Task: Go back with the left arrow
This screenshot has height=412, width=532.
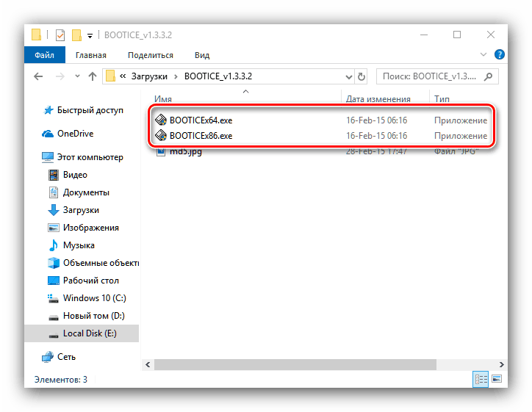Action: 38,76
